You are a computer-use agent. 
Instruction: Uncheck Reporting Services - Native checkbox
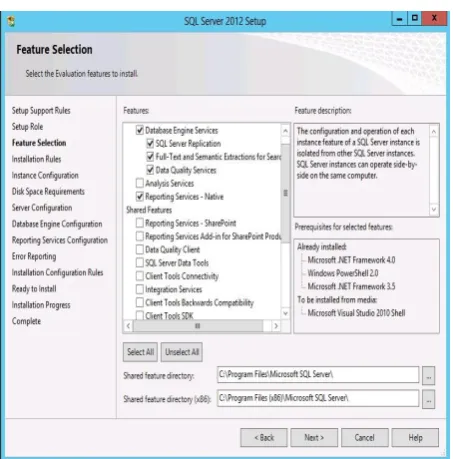[140, 196]
